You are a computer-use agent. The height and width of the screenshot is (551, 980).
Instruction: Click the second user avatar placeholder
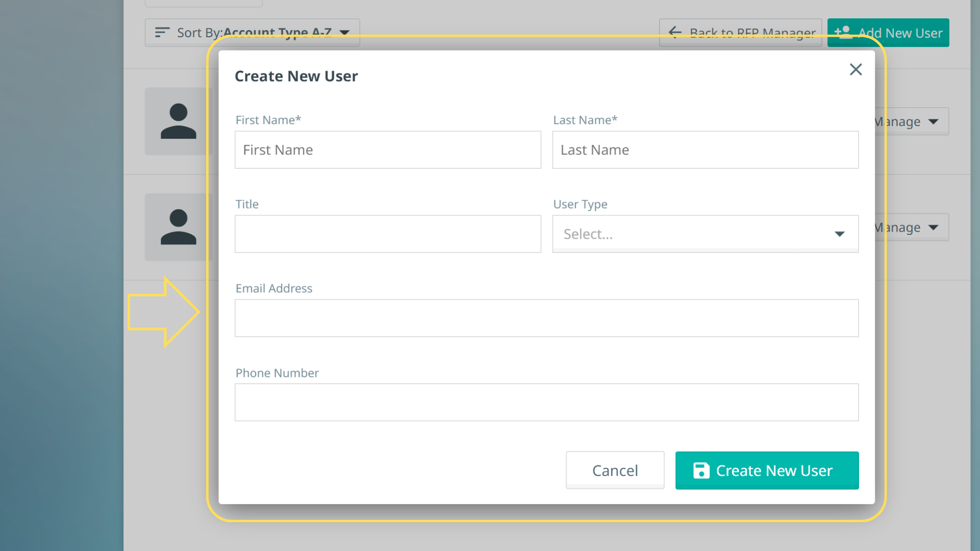point(178,227)
